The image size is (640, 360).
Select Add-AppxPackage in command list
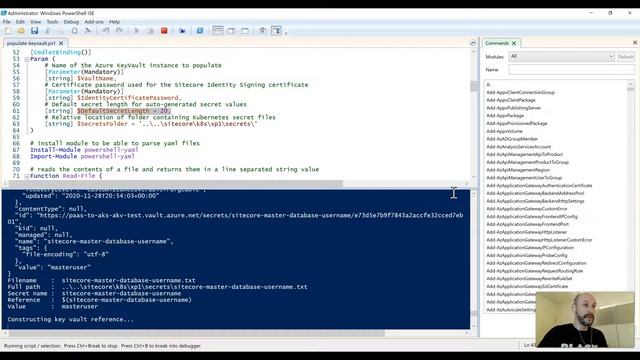pyautogui.click(x=505, y=116)
